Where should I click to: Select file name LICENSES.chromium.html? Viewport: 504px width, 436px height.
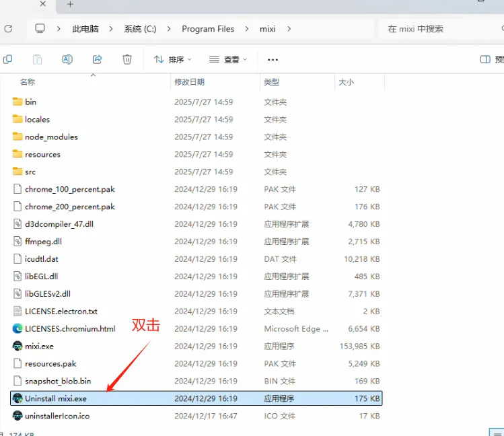coord(70,329)
